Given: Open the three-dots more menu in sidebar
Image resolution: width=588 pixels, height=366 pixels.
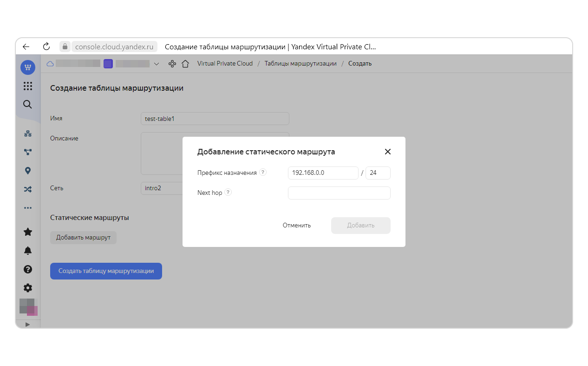Looking at the screenshot, I should pos(28,208).
